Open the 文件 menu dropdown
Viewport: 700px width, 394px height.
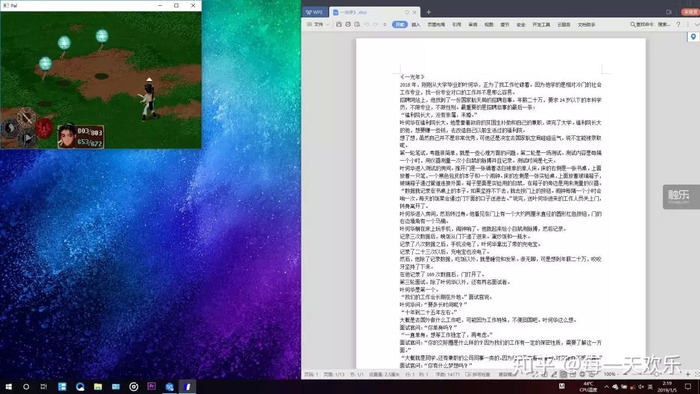click(318, 25)
